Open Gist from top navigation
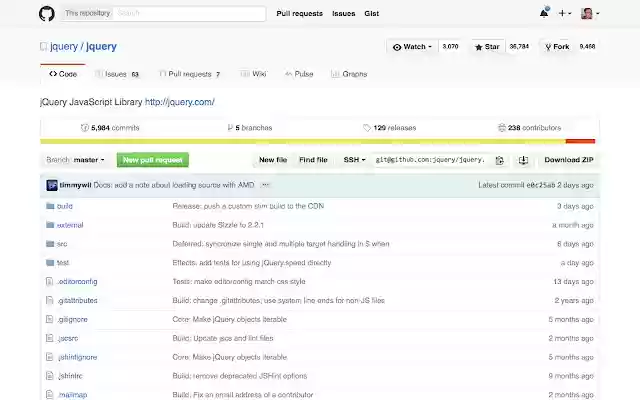The width and height of the screenshot is (640, 400). [x=372, y=13]
